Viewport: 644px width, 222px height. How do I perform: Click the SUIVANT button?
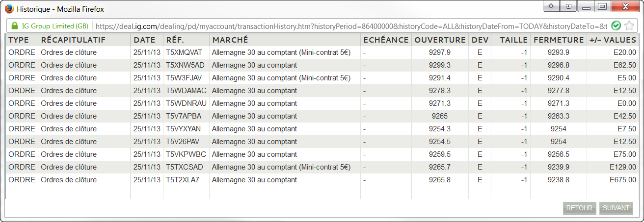(616, 208)
